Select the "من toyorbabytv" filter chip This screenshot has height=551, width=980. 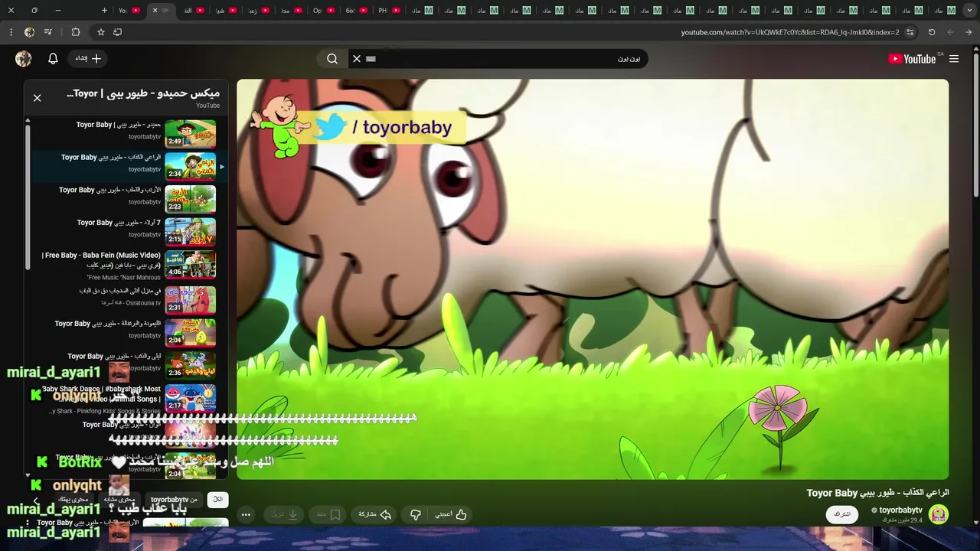coord(174,500)
